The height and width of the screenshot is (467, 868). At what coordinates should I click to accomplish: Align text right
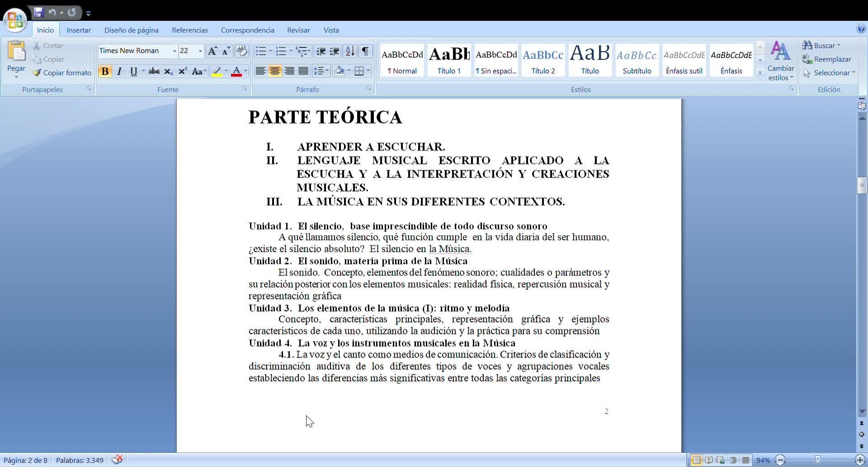[x=289, y=71]
